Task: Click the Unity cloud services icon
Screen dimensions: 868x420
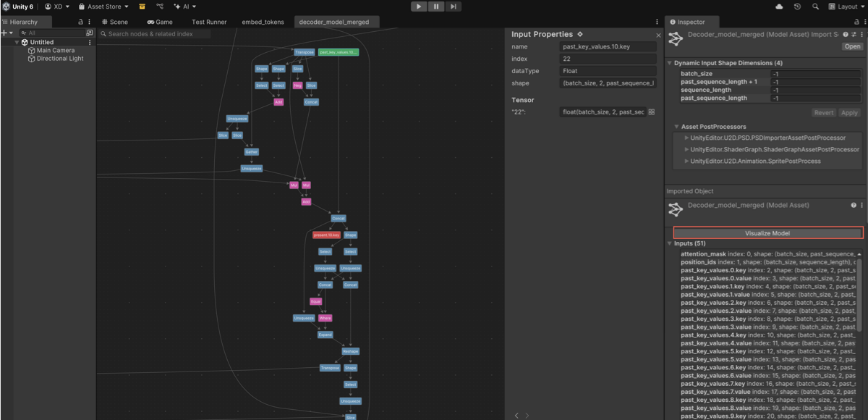Action: pos(779,6)
